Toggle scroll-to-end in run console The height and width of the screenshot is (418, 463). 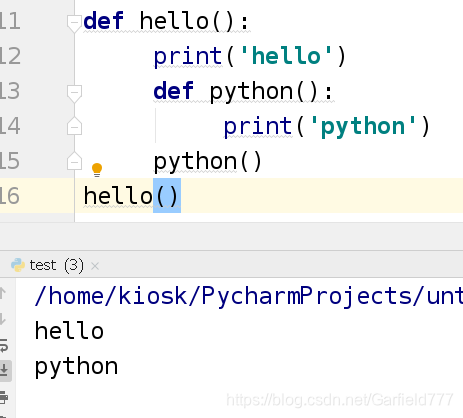click(x=4, y=370)
